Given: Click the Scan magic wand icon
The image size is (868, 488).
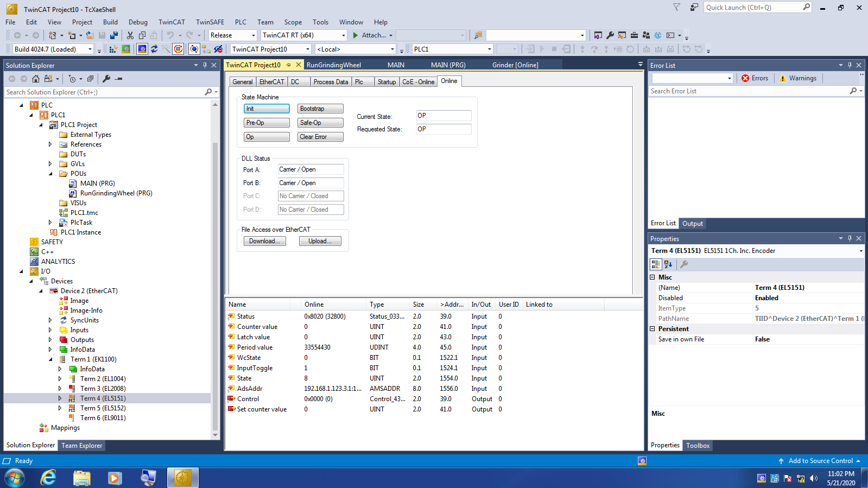Looking at the screenshot, I should [166, 49].
